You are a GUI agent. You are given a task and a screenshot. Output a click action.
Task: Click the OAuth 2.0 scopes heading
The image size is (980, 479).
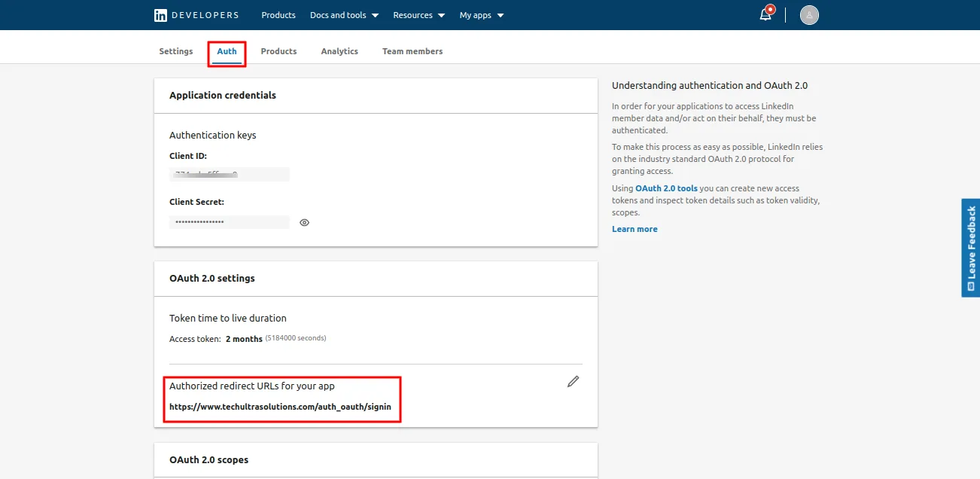point(208,459)
